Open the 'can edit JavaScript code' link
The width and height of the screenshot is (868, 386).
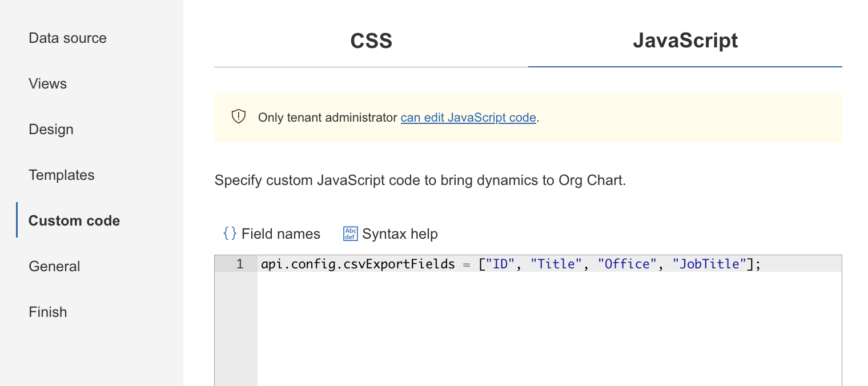pyautogui.click(x=468, y=117)
